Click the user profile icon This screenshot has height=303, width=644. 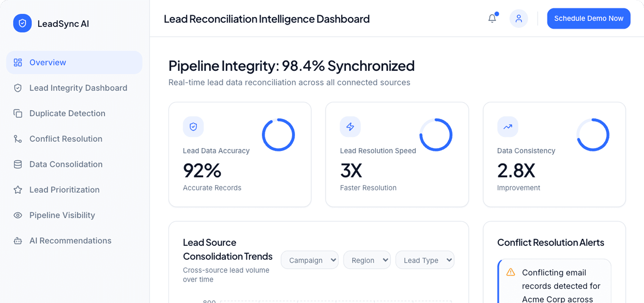[x=518, y=18]
